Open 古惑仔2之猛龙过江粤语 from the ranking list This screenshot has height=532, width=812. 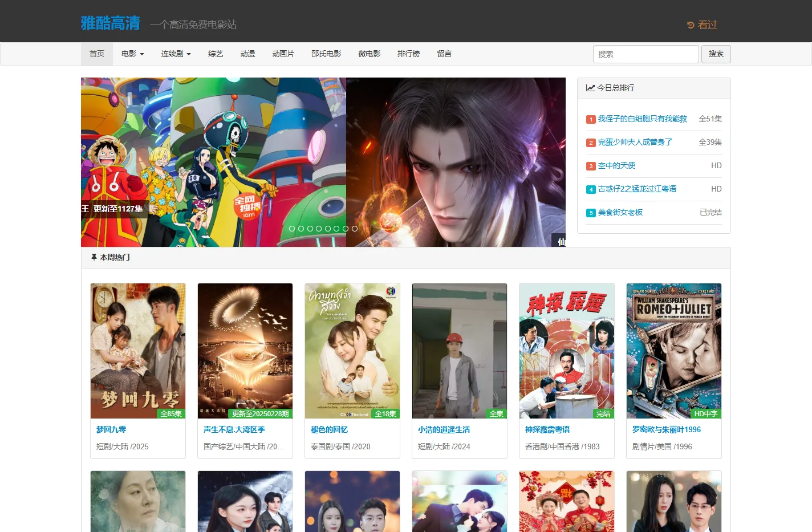(x=637, y=189)
